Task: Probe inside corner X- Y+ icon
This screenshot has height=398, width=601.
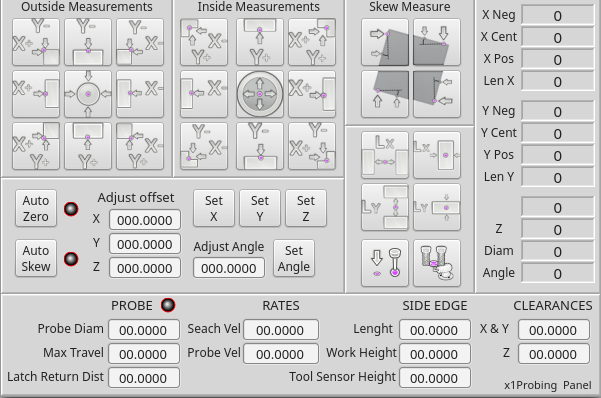Action: coord(204,42)
